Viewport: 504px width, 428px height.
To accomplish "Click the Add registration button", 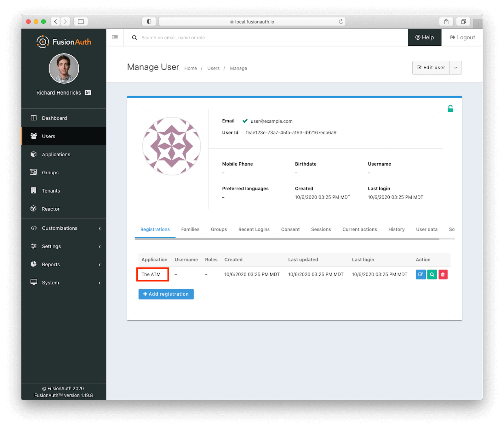I will (x=166, y=294).
